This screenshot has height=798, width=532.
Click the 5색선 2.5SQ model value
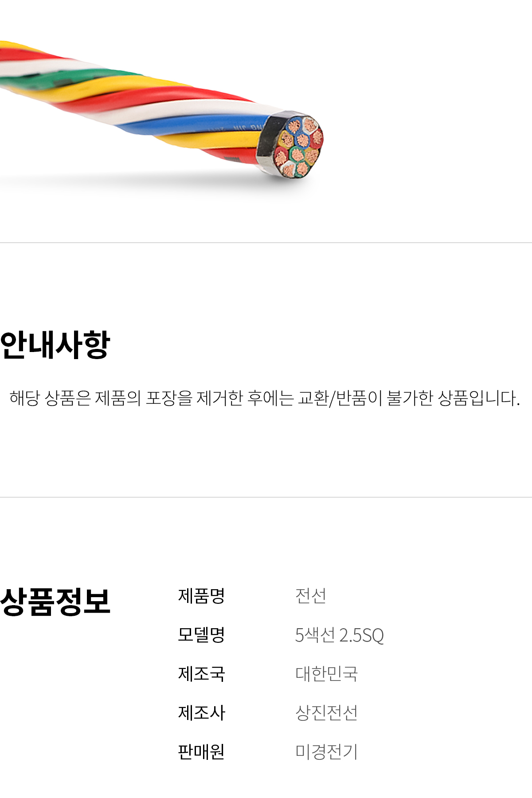coord(340,635)
